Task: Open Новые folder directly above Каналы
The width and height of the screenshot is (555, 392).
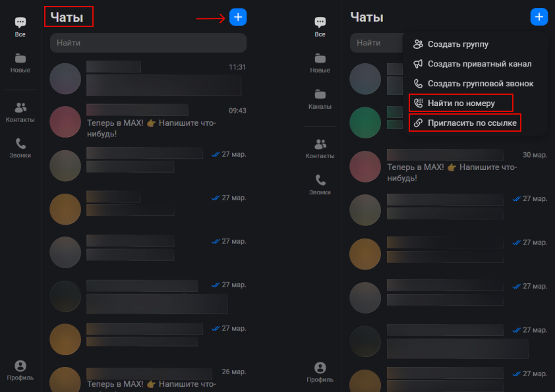Action: pyautogui.click(x=320, y=63)
